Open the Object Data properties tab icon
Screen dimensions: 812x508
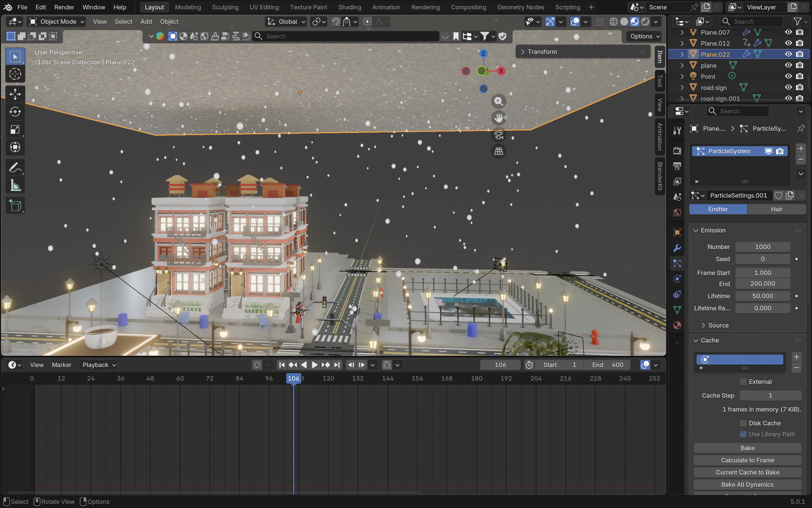coord(677,310)
